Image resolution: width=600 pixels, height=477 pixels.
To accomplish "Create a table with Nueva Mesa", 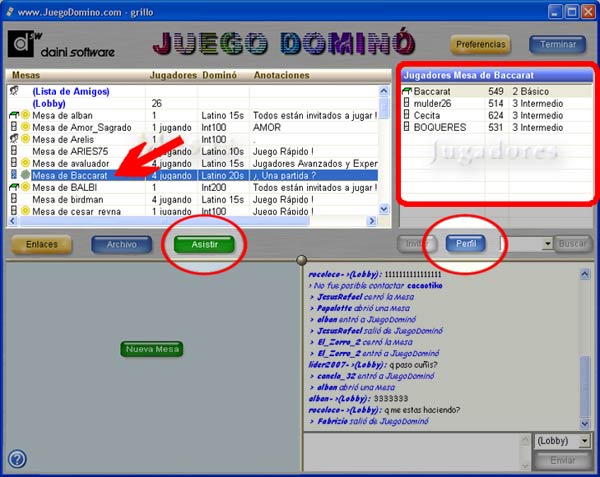I will tap(152, 349).
